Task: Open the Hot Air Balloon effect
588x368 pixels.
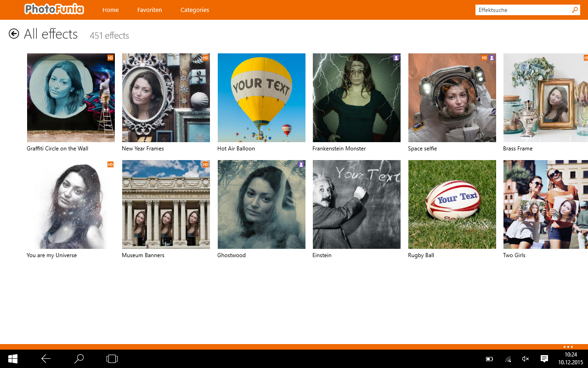Action: point(261,98)
